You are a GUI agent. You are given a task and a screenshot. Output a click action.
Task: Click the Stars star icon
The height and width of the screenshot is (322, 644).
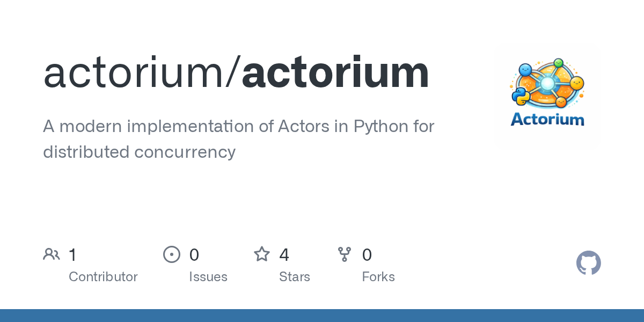262,254
